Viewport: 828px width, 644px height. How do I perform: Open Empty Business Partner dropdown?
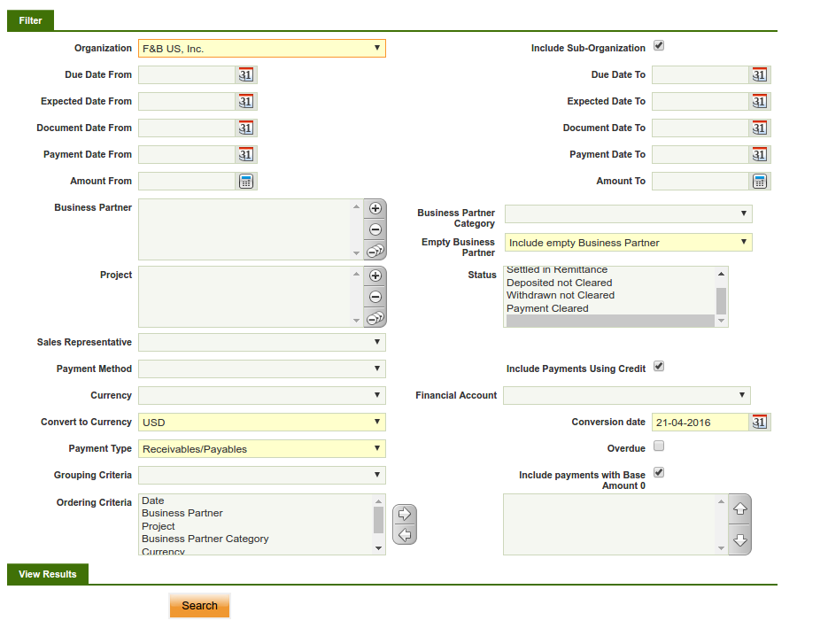[628, 243]
